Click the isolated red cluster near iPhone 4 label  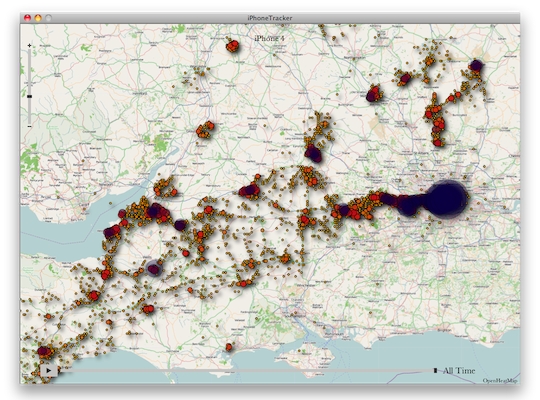coord(232,45)
